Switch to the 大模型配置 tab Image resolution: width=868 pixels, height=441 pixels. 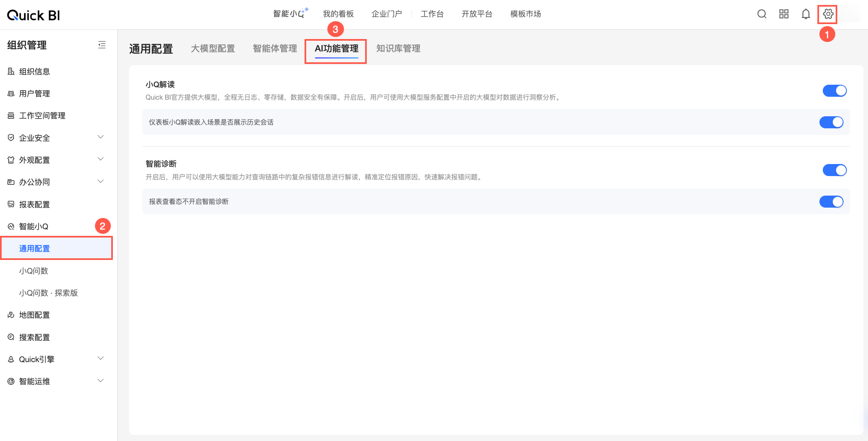213,49
